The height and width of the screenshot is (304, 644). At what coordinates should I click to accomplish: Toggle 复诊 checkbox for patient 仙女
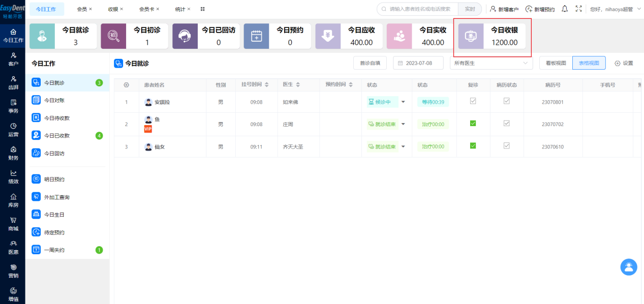(473, 145)
